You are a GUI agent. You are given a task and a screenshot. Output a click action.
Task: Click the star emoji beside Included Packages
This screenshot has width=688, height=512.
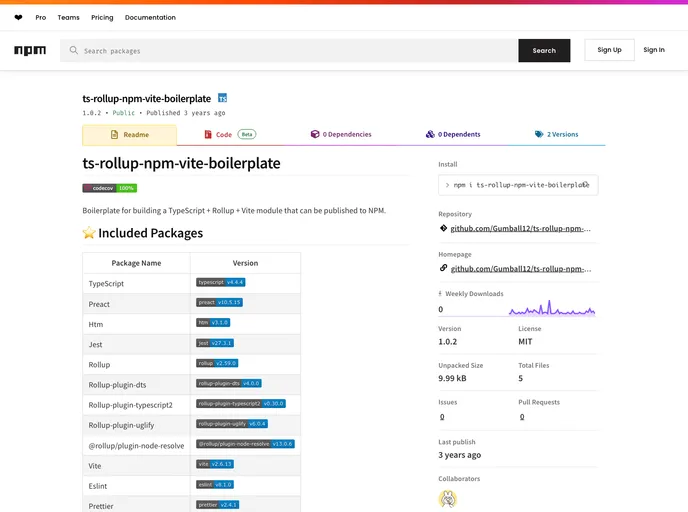[89, 233]
